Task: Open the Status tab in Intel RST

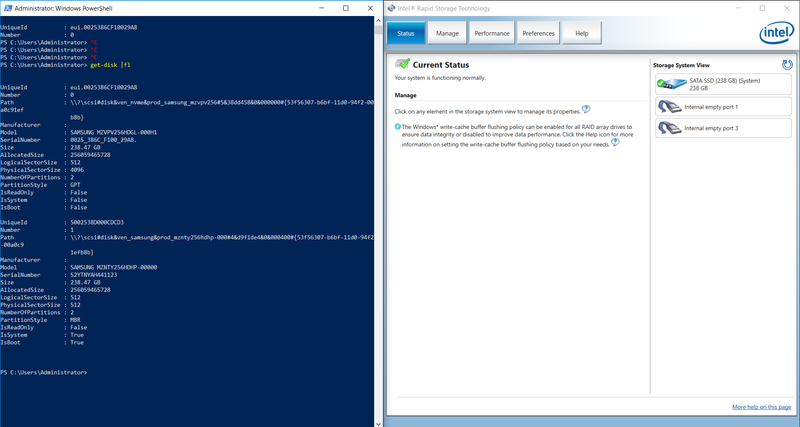Action: tap(406, 33)
